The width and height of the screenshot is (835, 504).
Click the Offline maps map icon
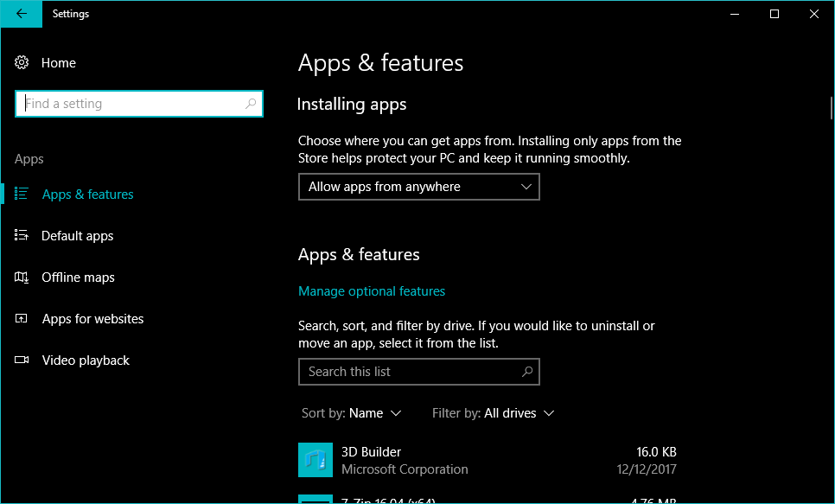[22, 278]
